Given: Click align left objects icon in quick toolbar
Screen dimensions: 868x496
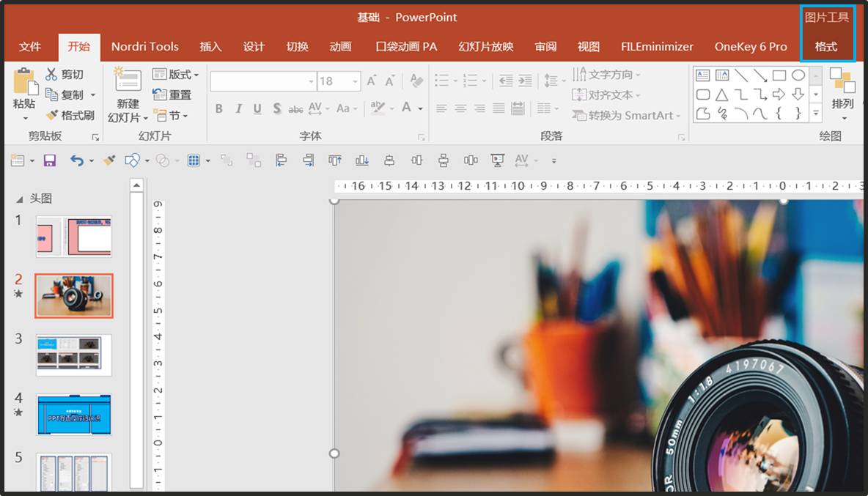Looking at the screenshot, I should point(281,160).
